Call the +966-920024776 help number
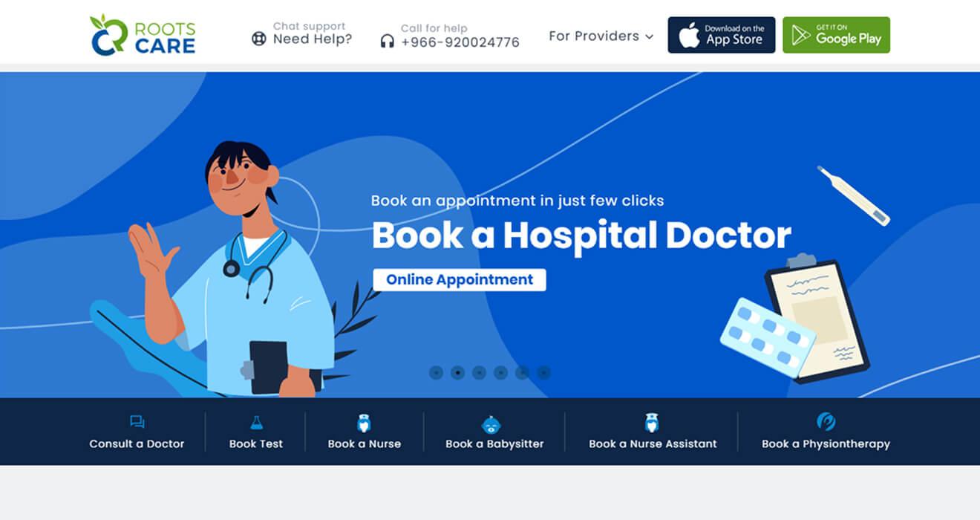The image size is (980, 520). point(460,42)
